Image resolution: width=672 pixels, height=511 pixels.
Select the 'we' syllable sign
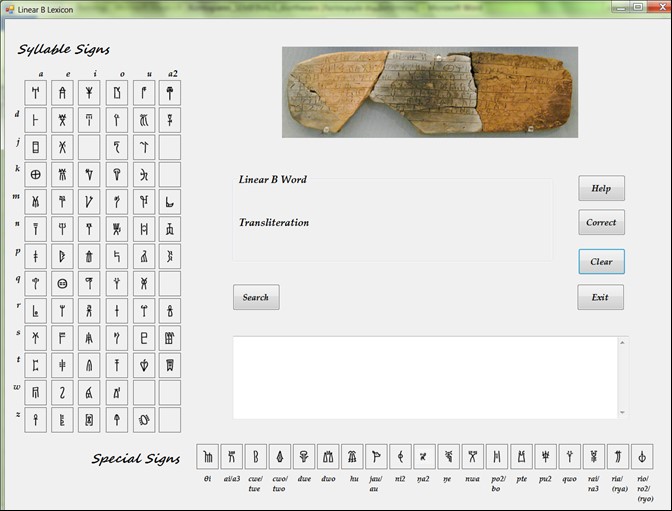(x=62, y=393)
